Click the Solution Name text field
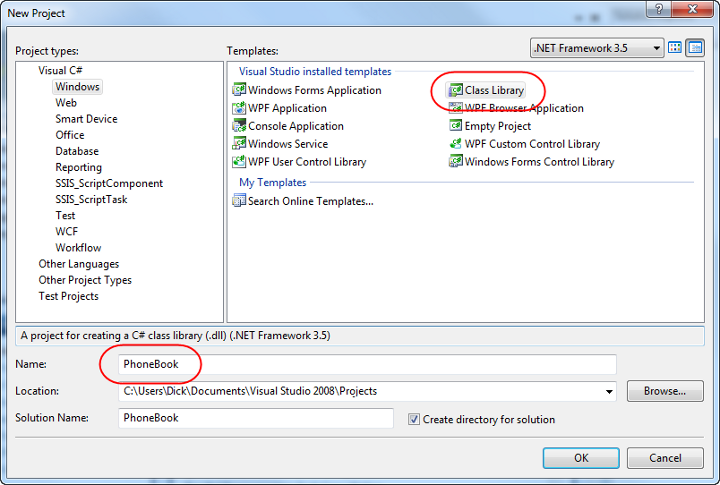Screen dimensions: 720x485 [x=254, y=418]
